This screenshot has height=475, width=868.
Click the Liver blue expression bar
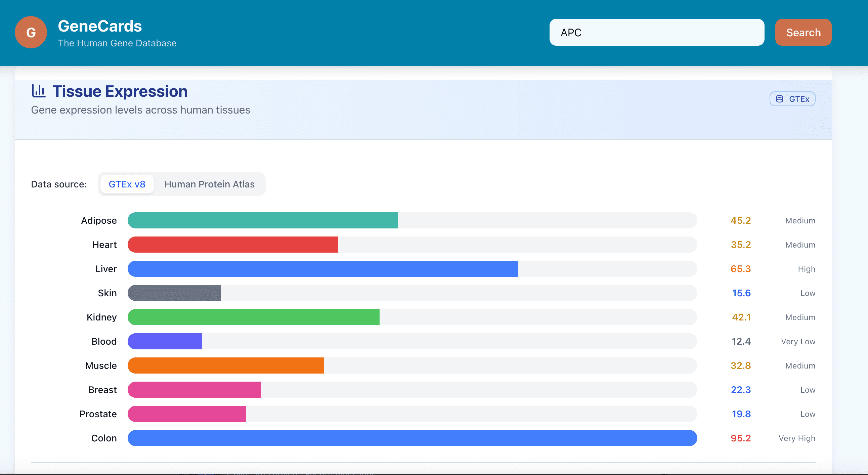tap(322, 269)
